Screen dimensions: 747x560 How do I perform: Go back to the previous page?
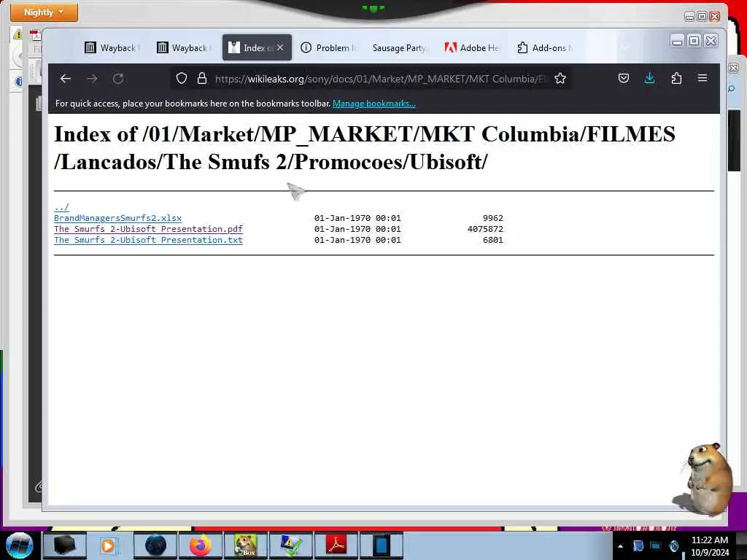point(66,79)
